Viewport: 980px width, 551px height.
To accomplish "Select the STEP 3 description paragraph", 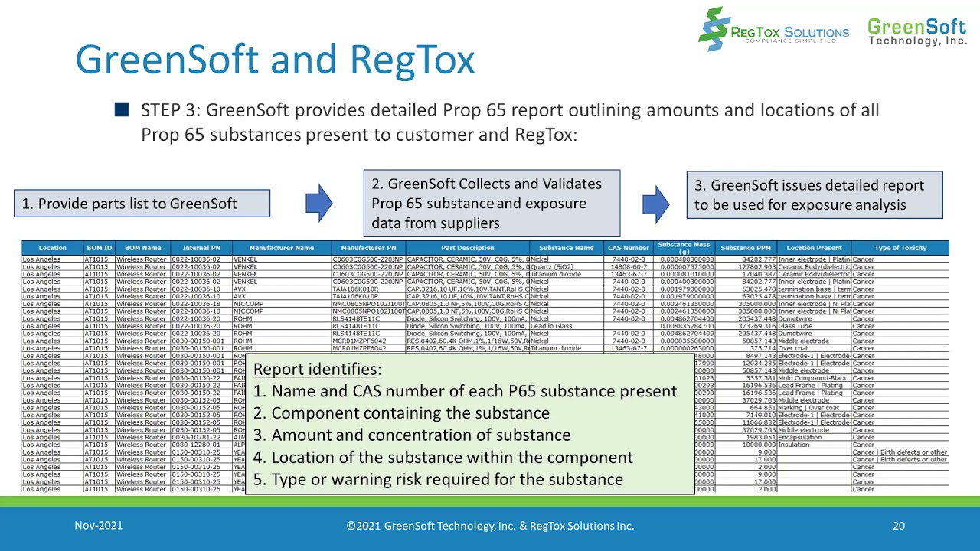I will (510, 122).
